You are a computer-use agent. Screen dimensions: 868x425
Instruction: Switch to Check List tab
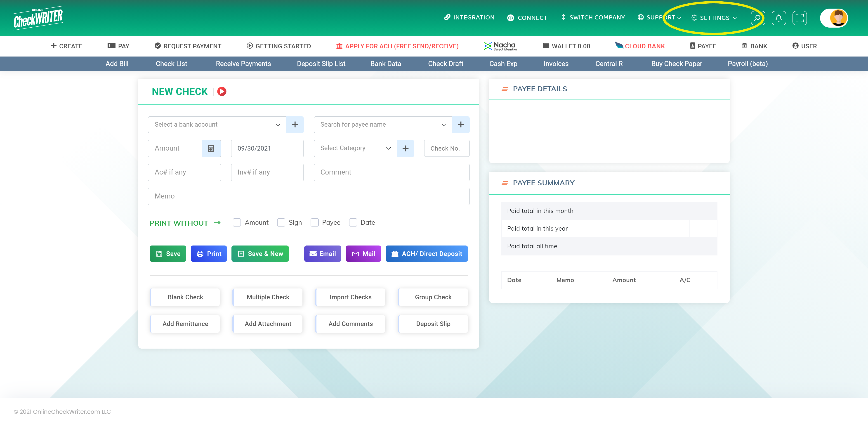point(171,64)
